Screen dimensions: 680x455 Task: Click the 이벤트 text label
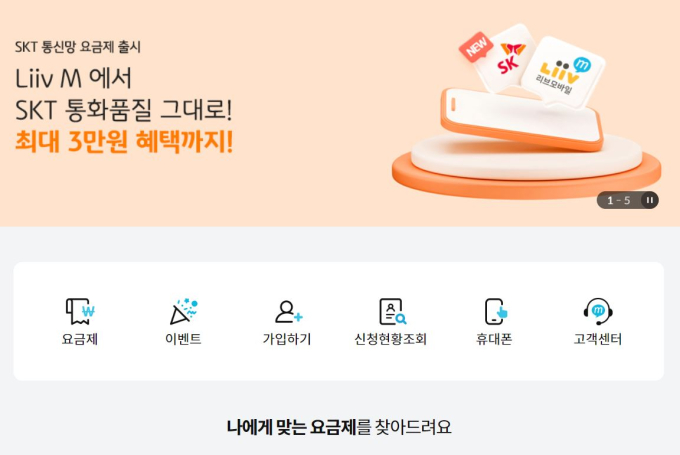pos(183,339)
